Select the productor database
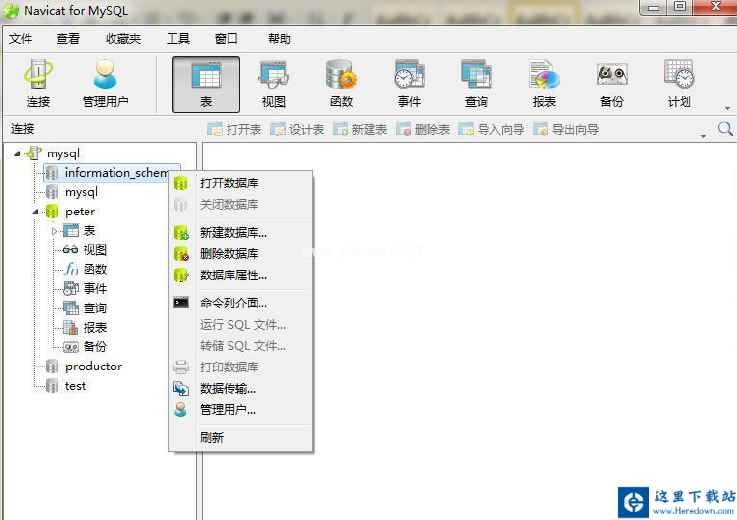 point(93,366)
